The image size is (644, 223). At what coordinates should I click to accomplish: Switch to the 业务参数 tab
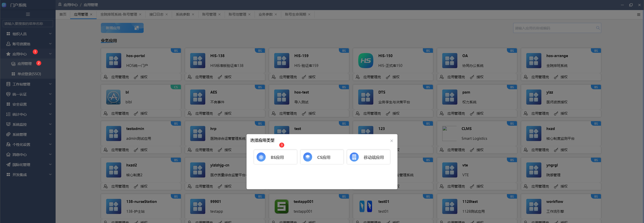point(265,14)
